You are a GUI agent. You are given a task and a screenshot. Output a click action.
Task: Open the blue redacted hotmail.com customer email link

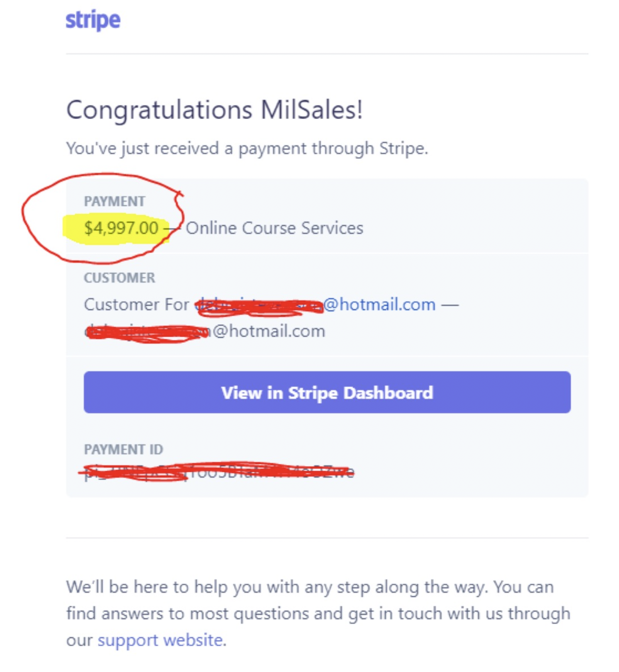(315, 305)
